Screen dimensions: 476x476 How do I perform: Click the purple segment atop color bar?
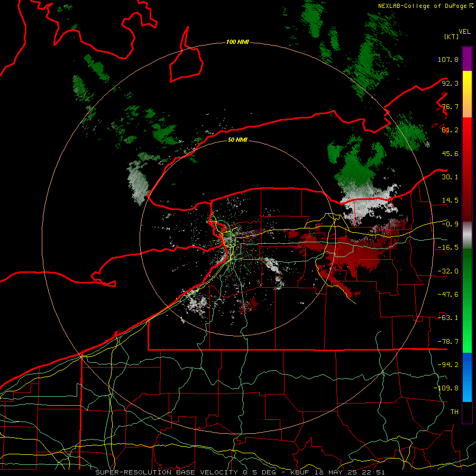point(467,59)
